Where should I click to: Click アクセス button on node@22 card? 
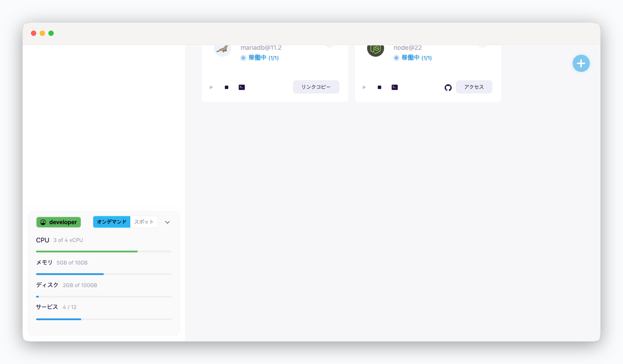pyautogui.click(x=474, y=87)
